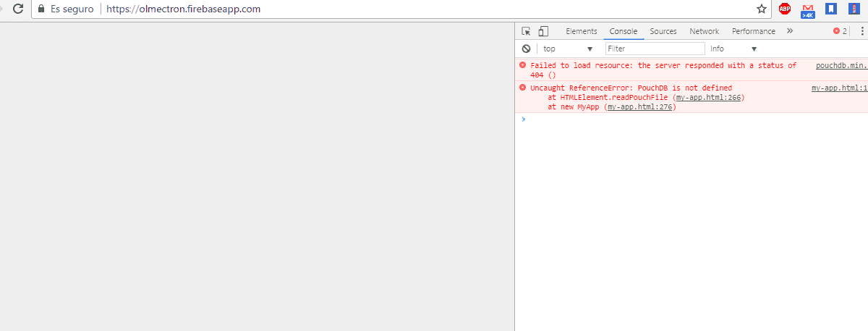The width and height of the screenshot is (868, 331).
Task: Activate the inspect element picker icon
Action: tap(527, 31)
